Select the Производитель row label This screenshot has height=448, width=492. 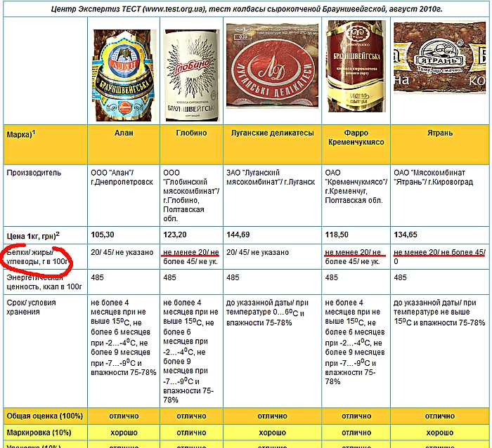(34, 173)
